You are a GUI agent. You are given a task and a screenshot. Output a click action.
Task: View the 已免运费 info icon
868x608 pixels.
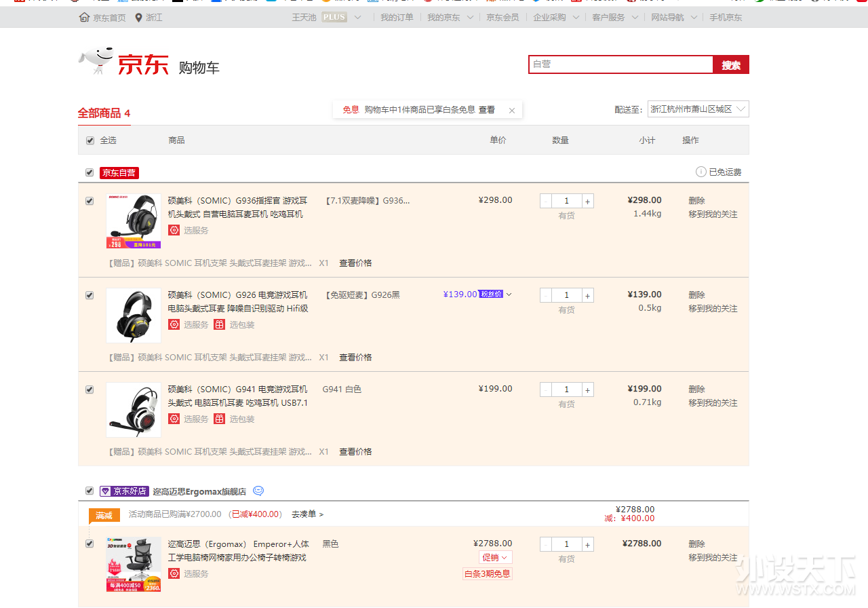point(701,172)
